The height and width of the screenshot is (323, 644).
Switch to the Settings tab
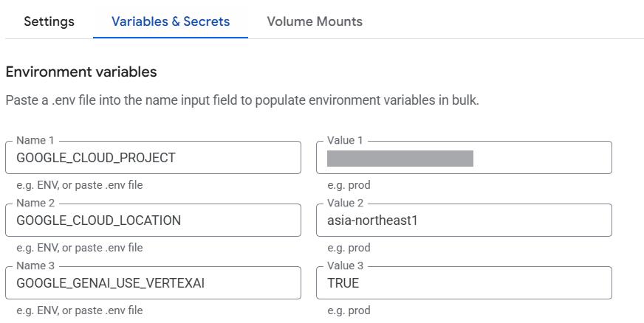[x=49, y=21]
